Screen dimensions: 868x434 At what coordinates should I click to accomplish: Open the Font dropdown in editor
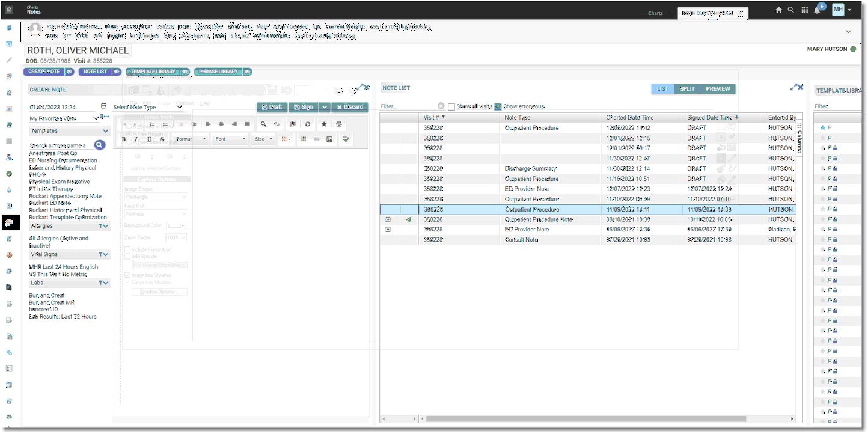(231, 139)
